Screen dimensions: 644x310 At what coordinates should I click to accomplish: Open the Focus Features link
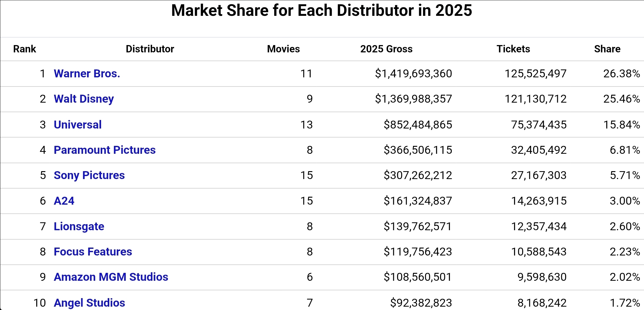click(93, 252)
